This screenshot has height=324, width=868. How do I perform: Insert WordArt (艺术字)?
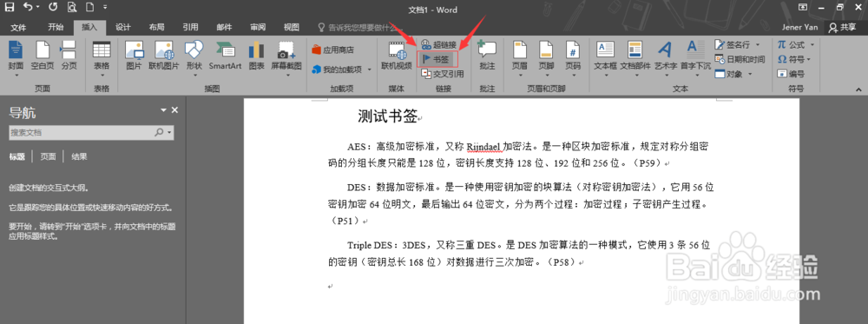(666, 57)
